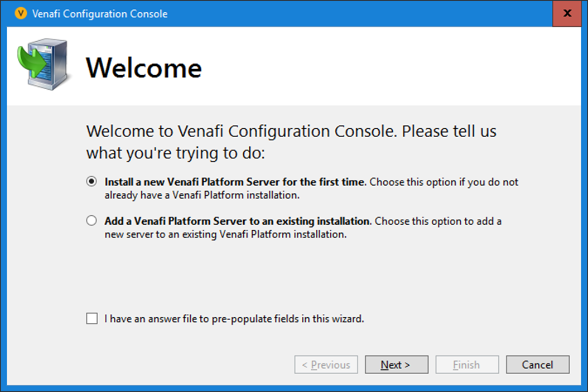The height and width of the screenshot is (392, 588).
Task: Cancel the configuration wizard
Action: coord(537,365)
